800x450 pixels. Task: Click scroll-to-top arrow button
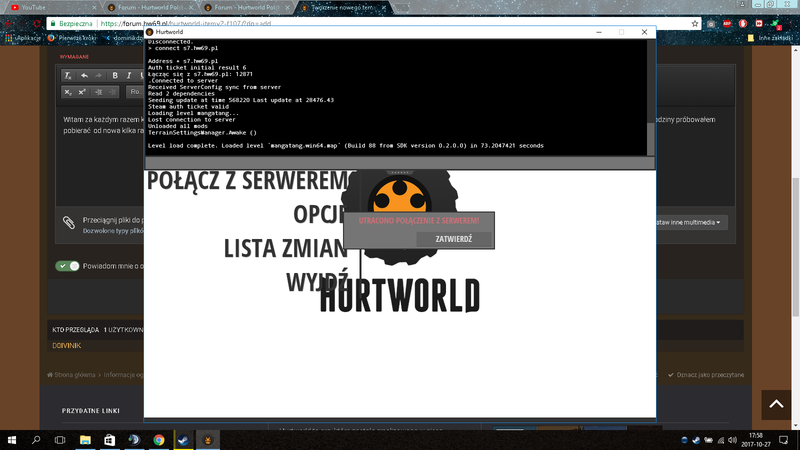(x=776, y=405)
